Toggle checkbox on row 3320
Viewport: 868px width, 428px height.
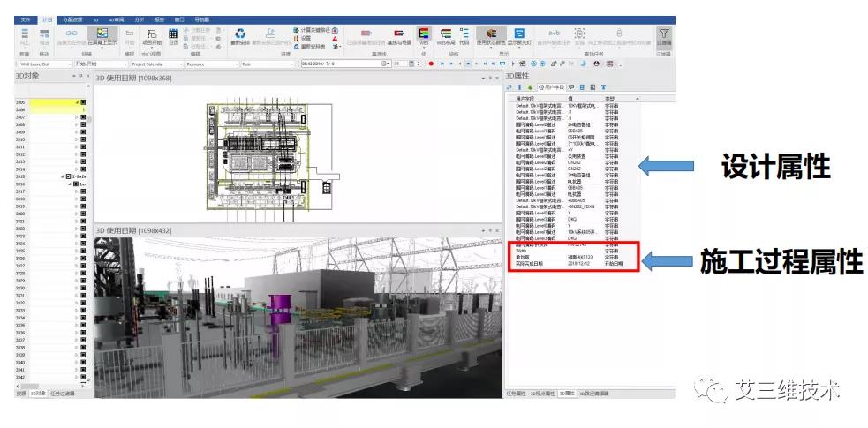click(x=82, y=214)
